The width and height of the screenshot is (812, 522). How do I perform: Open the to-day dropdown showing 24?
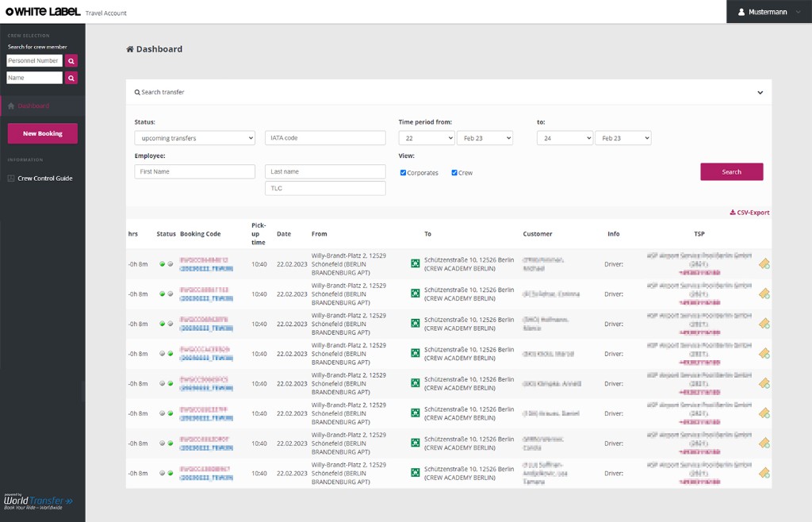click(565, 138)
